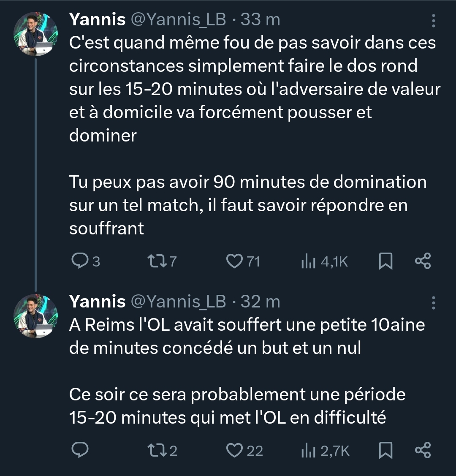Bookmark the second tweet about Reims
Viewport: 456px width, 476px height.
point(385,450)
